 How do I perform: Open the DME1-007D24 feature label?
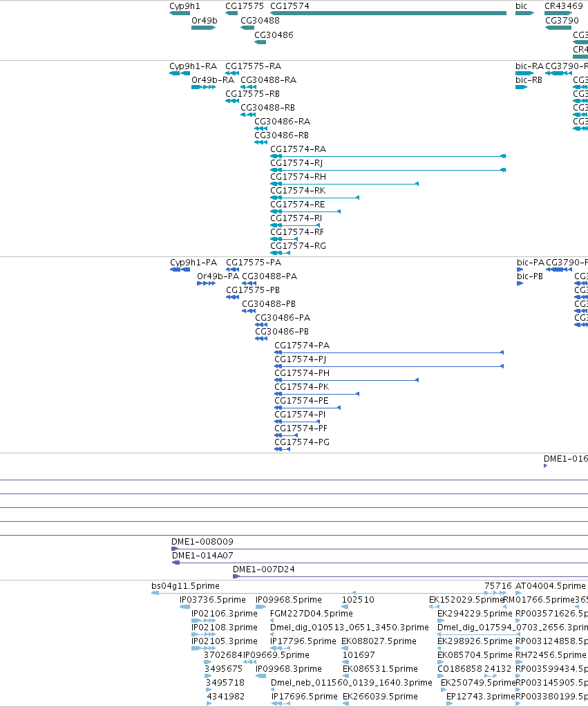264,569
